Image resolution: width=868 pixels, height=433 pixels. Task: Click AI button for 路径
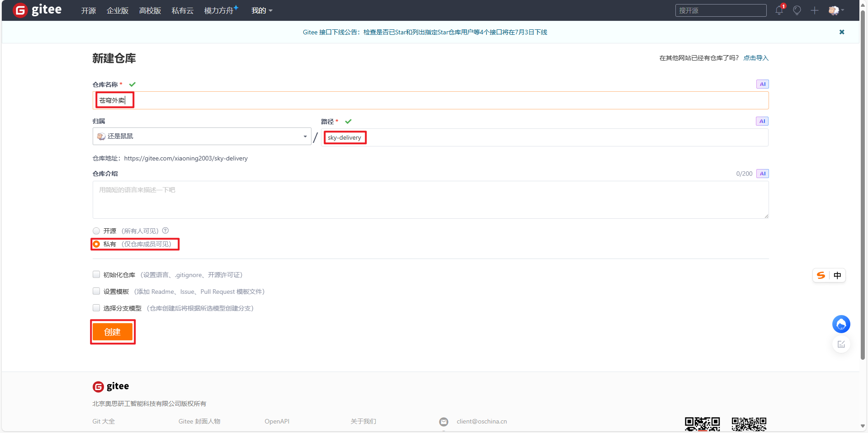[762, 121]
